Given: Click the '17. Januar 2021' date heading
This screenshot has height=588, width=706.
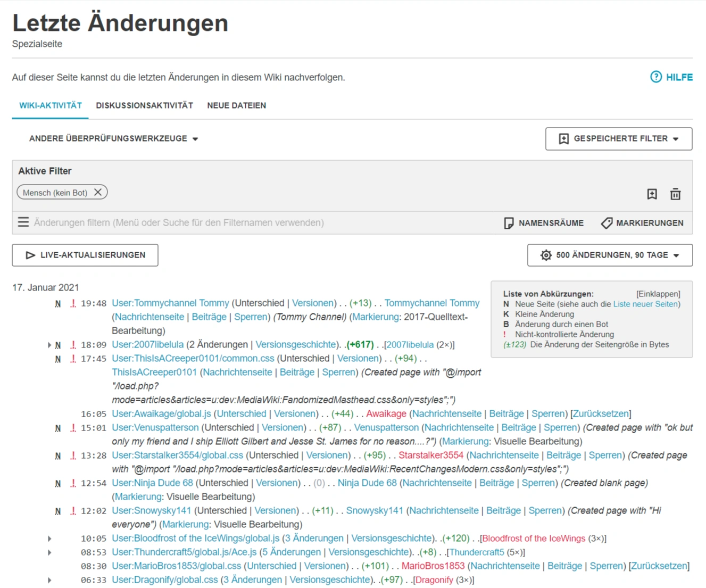Looking at the screenshot, I should coord(46,287).
